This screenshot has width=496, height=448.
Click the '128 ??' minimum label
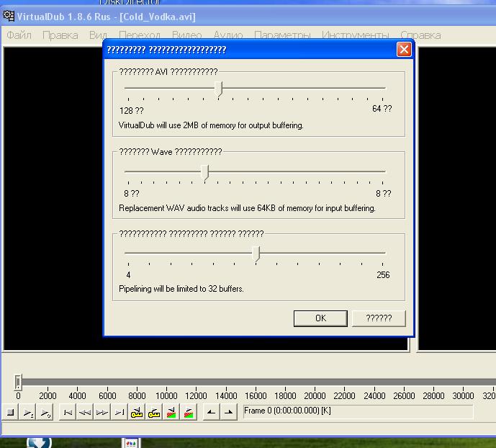click(131, 111)
